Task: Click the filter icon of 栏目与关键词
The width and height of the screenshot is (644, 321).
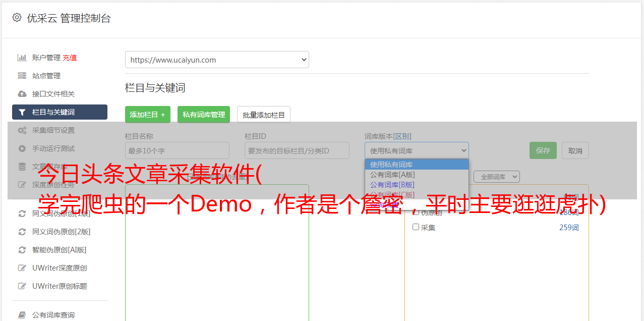Action: point(22,112)
